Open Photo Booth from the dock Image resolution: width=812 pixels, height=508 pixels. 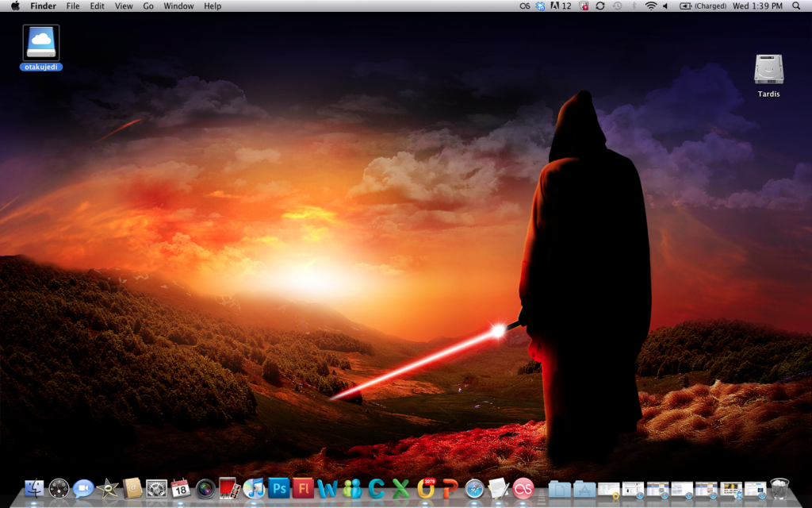point(229,488)
